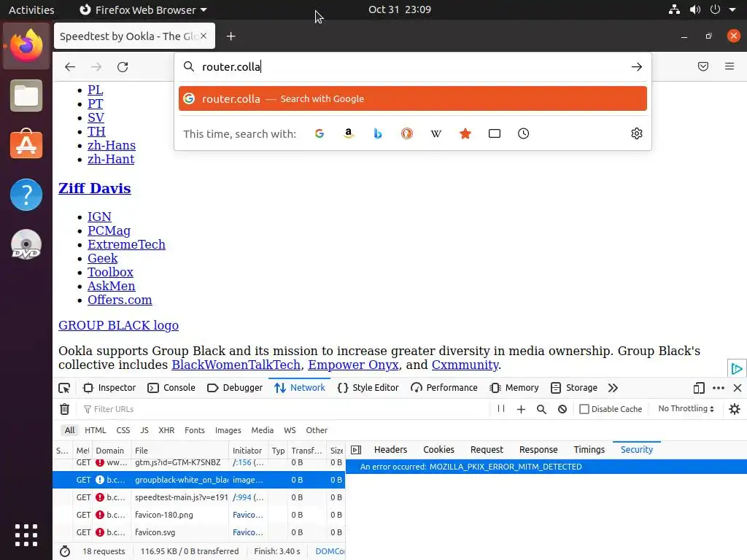Show Applications grid in dock
This screenshot has width=747, height=560.
pos(26,535)
